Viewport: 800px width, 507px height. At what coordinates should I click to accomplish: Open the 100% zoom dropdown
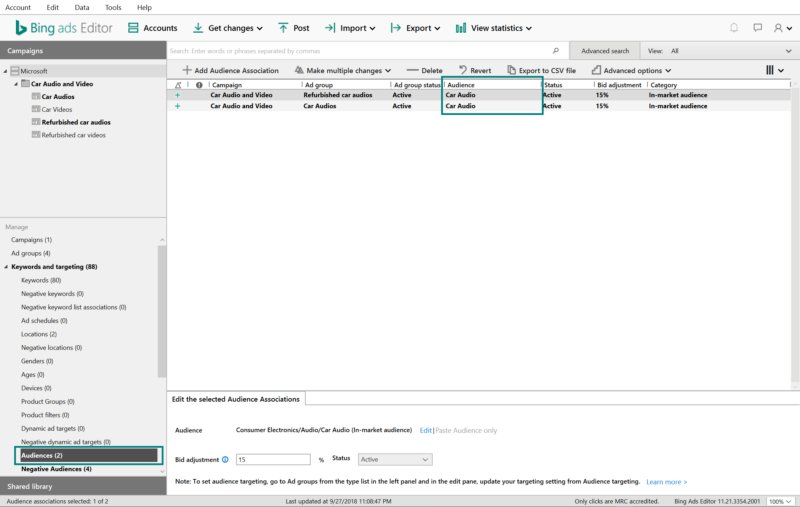click(780, 501)
